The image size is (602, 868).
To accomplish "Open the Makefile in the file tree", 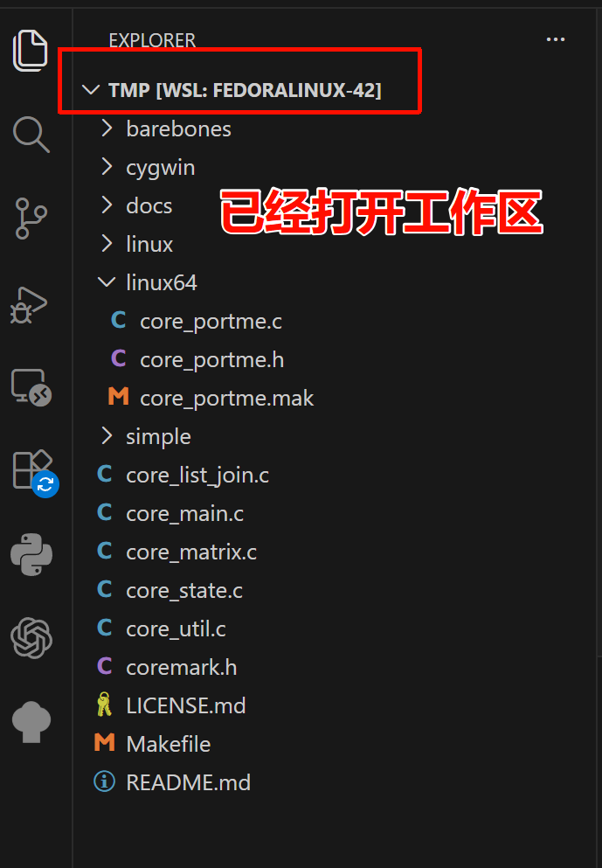I will click(168, 744).
